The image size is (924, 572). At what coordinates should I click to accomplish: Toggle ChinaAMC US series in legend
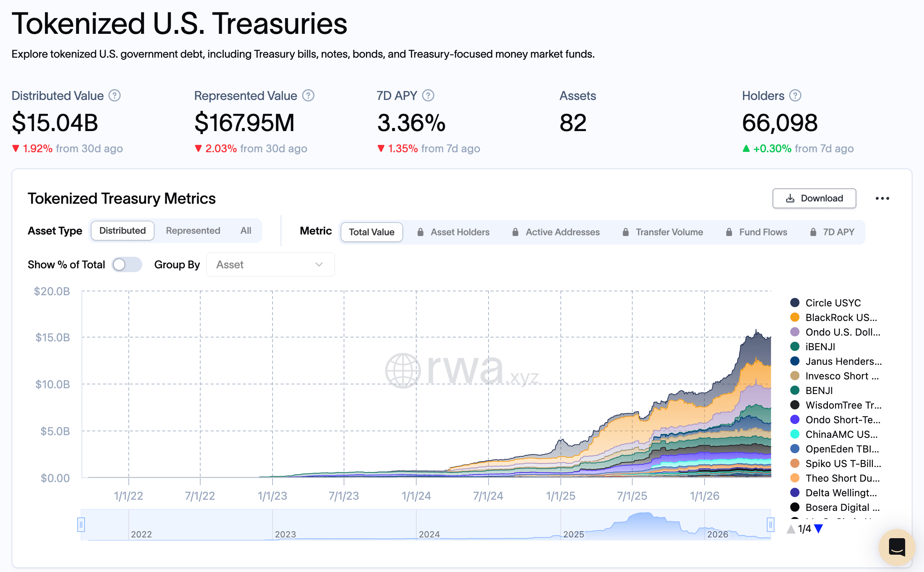coord(834,434)
